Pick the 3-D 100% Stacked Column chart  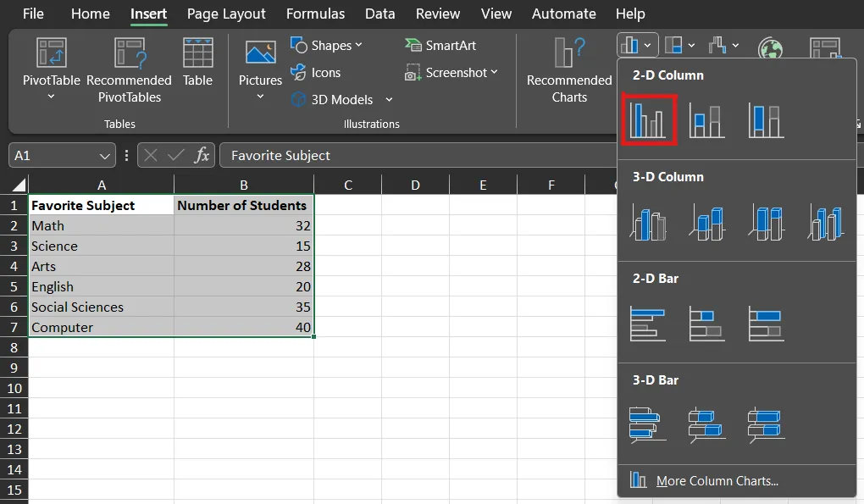click(x=766, y=222)
